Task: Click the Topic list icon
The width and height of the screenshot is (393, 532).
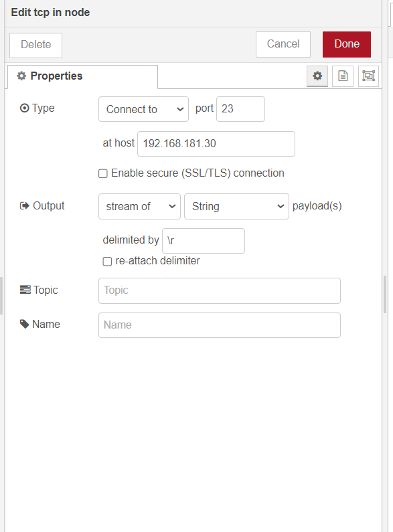Action: 25,290
